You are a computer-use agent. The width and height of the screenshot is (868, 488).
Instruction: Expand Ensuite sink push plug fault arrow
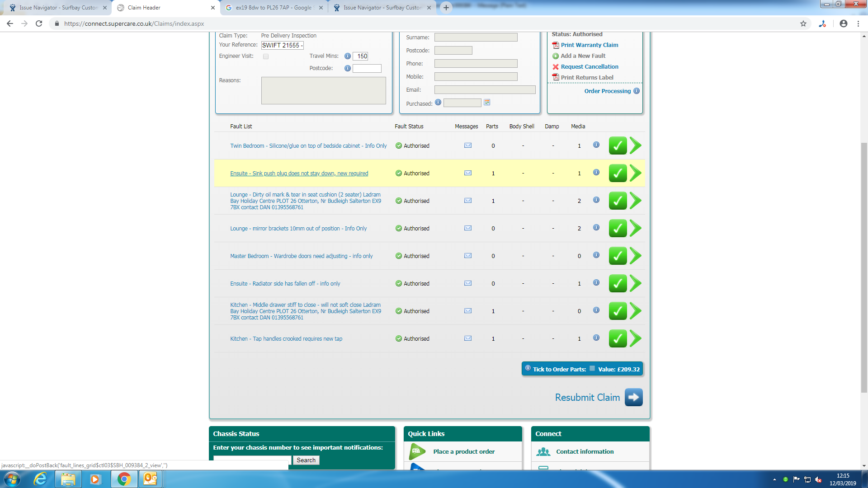click(x=636, y=173)
